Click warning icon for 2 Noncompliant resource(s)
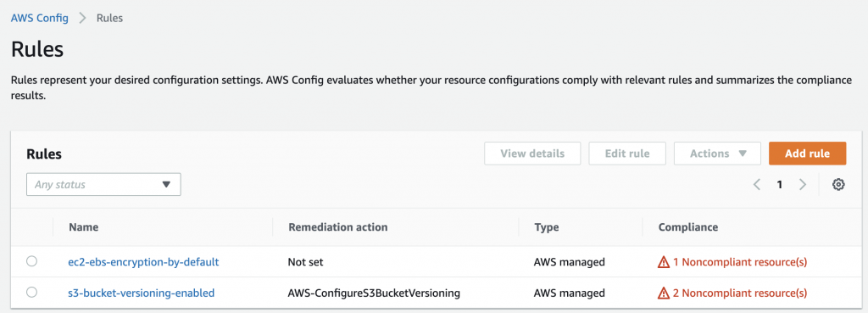 [664, 293]
